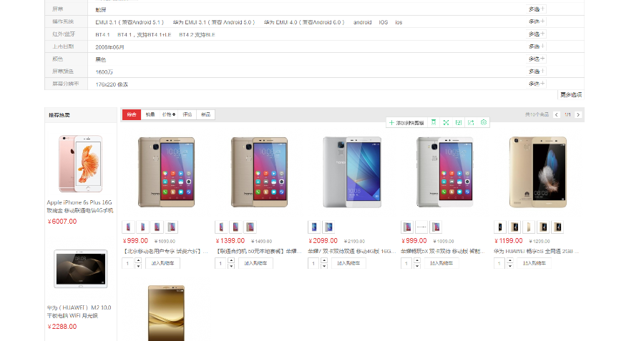Click the green fullscreen expand icon
The width and height of the screenshot is (644, 341).
[446, 122]
